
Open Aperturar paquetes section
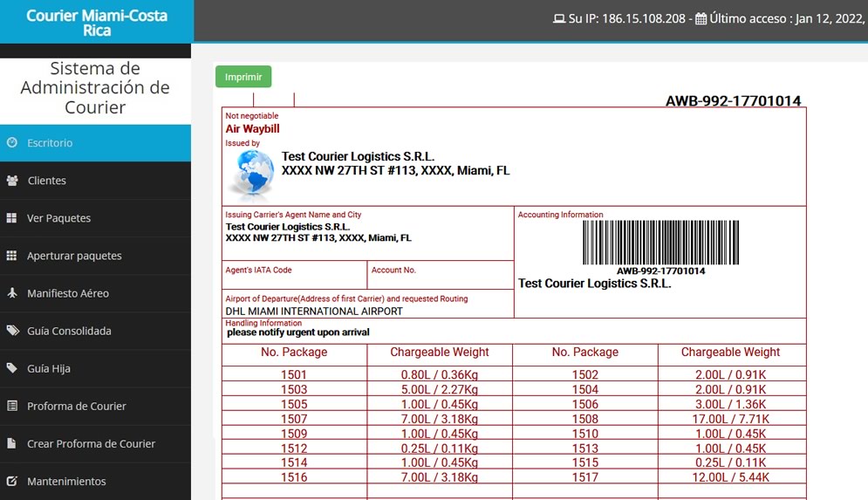click(95, 256)
